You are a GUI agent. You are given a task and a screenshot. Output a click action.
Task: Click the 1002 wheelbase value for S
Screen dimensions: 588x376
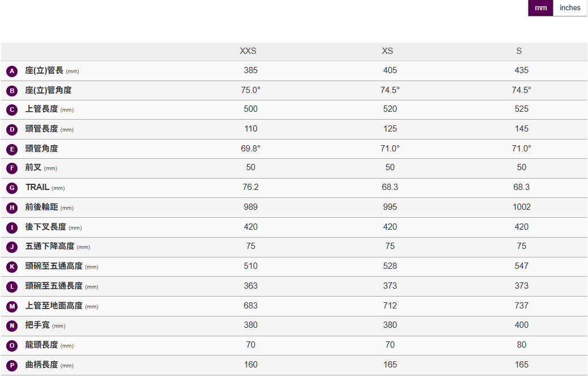pyautogui.click(x=522, y=207)
